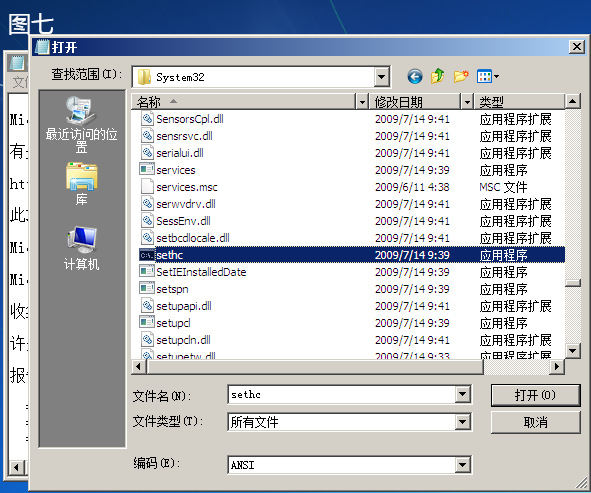Click into the file name input field

click(342, 395)
